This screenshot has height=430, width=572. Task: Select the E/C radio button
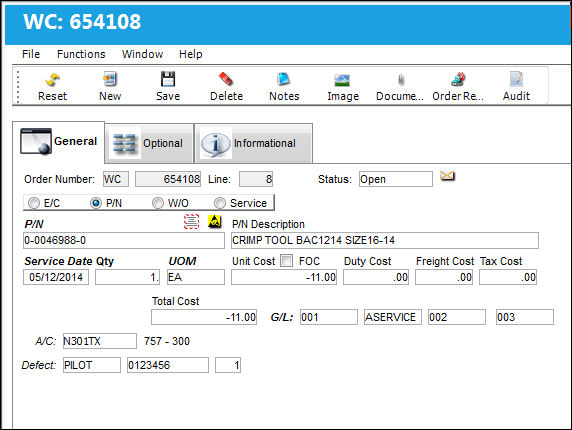(34, 203)
